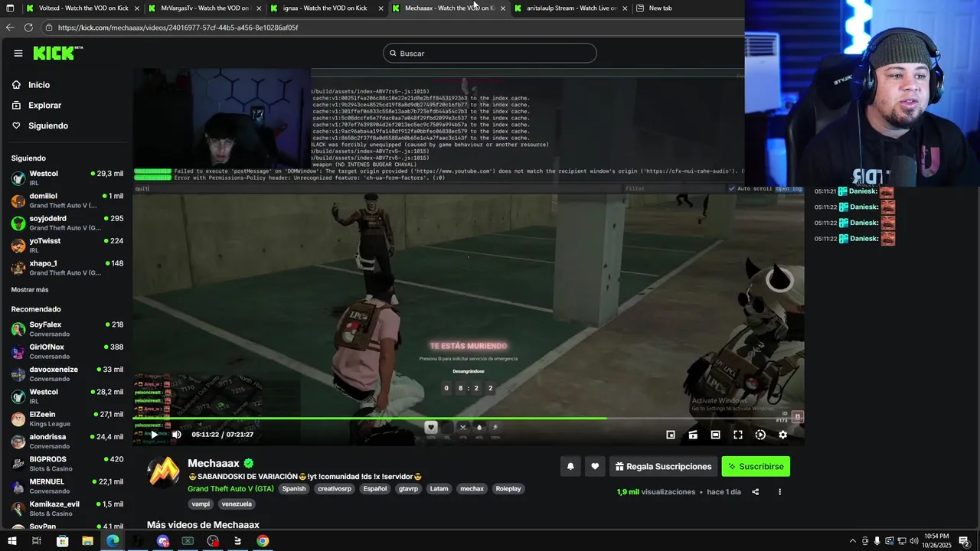Go back in the browser

(x=10, y=27)
